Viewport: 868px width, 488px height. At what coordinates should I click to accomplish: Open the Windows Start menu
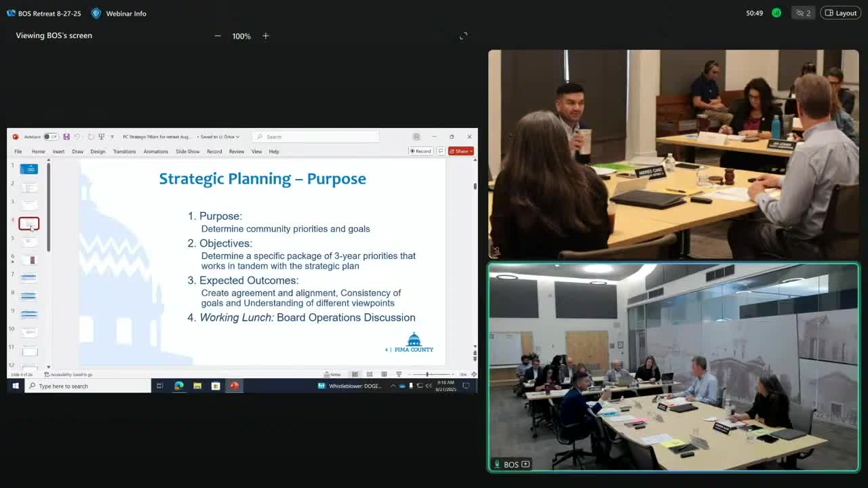coord(16,386)
